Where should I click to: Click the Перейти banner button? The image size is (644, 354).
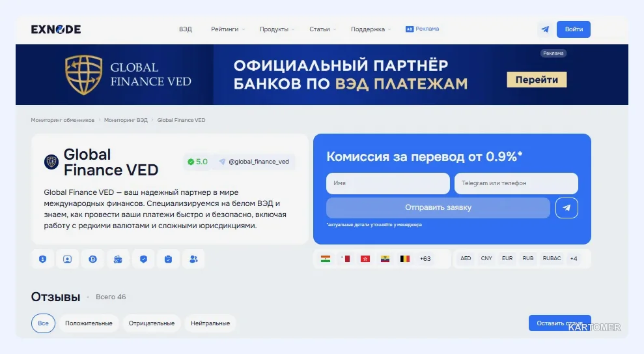click(537, 80)
